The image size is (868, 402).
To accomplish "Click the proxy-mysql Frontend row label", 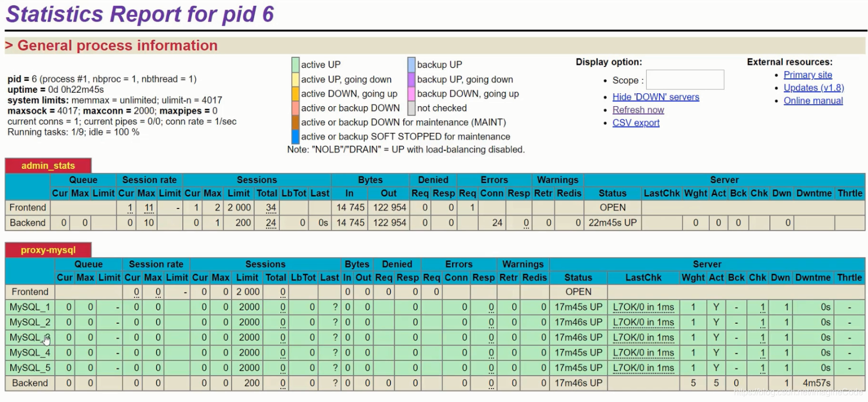I will point(30,292).
